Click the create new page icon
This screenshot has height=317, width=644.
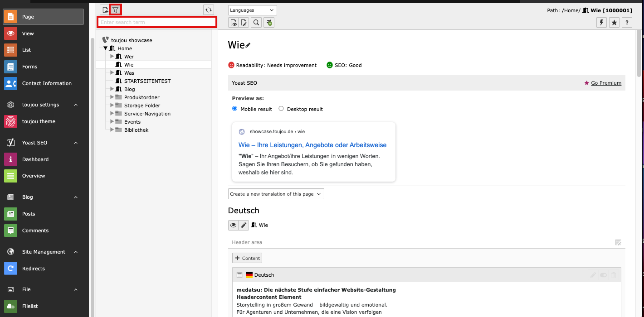pos(105,10)
